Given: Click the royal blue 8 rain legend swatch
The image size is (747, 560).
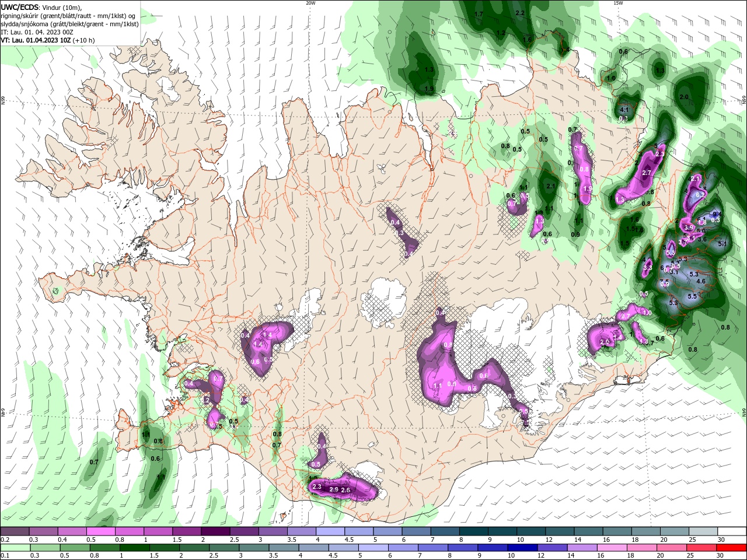Looking at the screenshot, I should point(463,548).
